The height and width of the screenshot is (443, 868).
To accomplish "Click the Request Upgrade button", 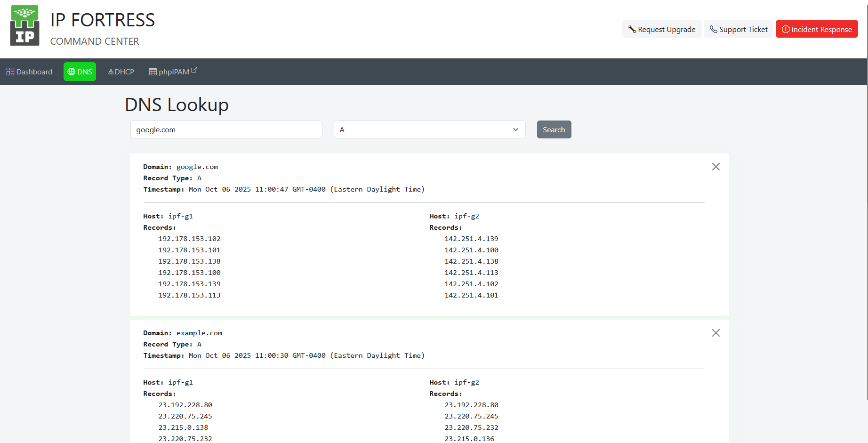I will click(x=662, y=29).
